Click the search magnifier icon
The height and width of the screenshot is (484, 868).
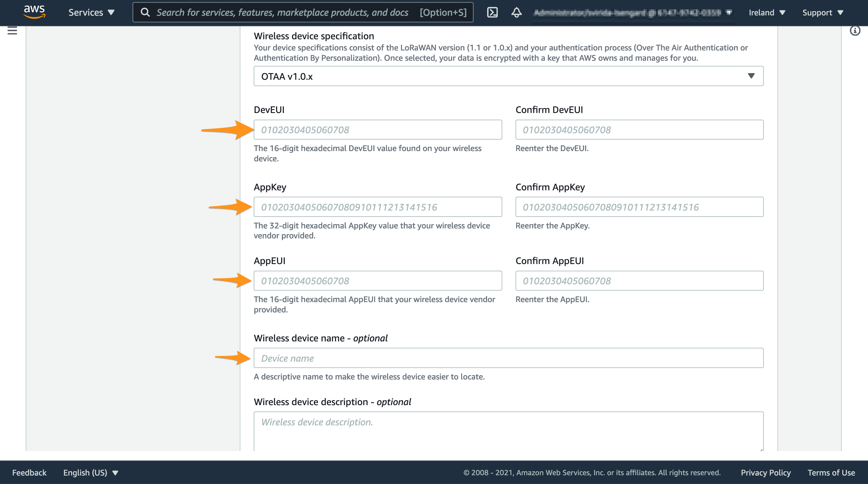tap(145, 12)
